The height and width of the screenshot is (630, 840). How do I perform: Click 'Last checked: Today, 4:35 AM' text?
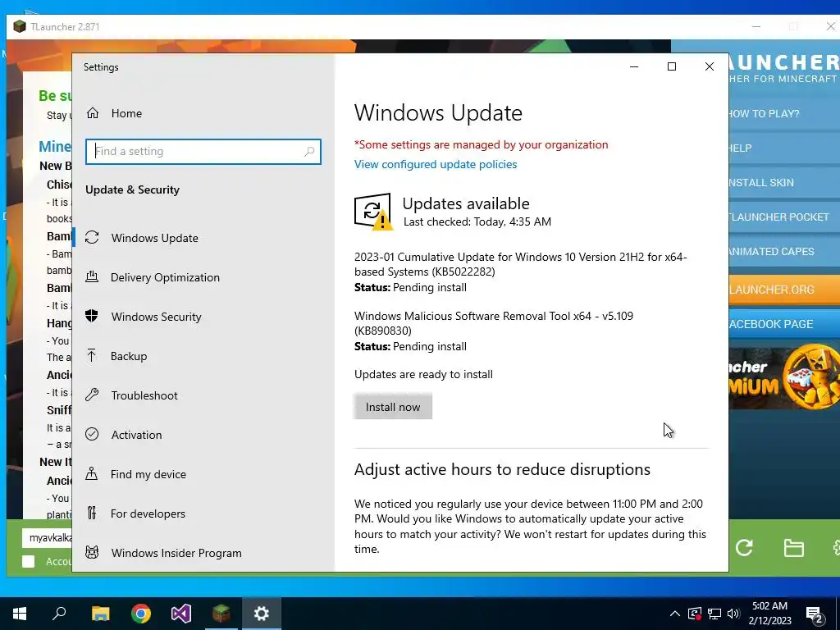(x=477, y=221)
